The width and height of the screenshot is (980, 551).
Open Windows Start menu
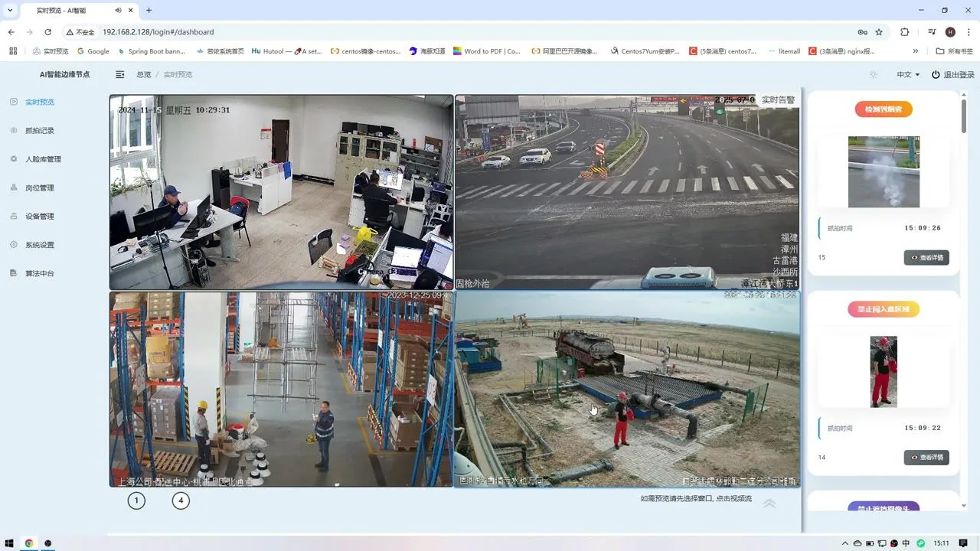[x=9, y=543]
